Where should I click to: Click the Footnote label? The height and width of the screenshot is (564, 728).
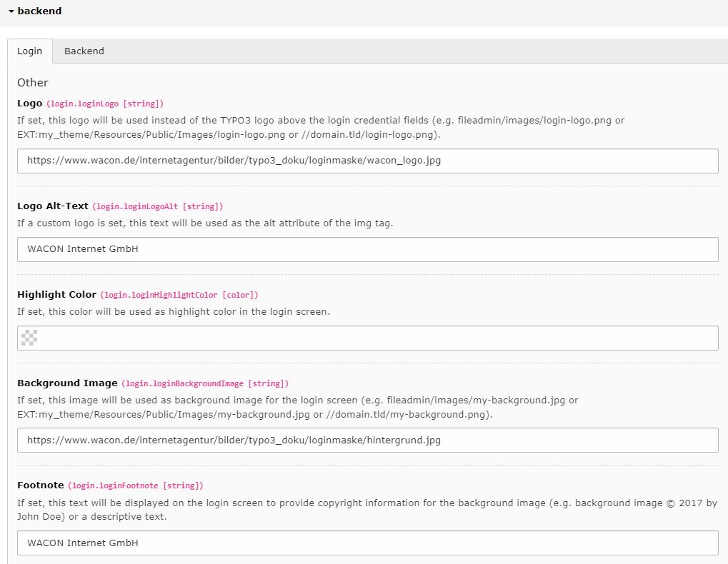(41, 485)
